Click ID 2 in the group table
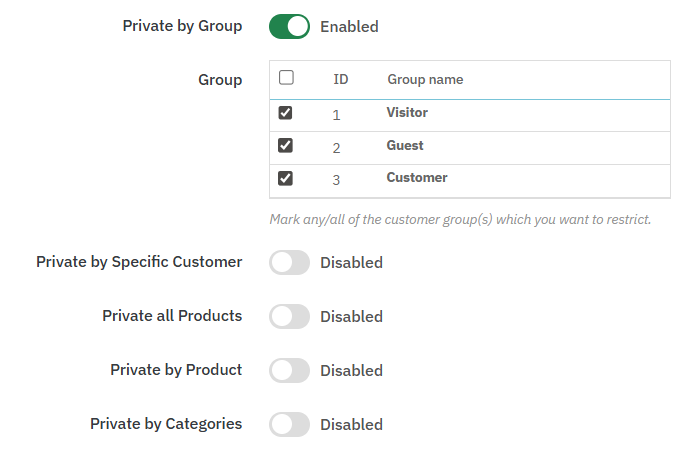The height and width of the screenshot is (465, 699). click(336, 148)
